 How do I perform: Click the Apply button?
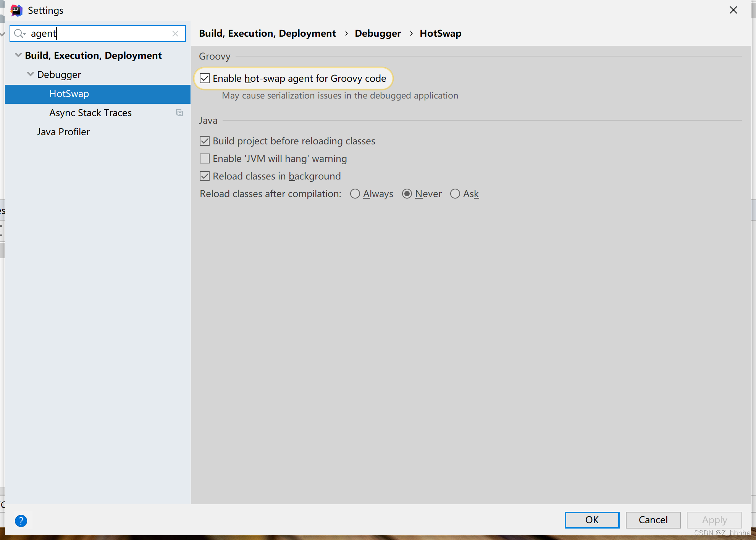tap(714, 520)
